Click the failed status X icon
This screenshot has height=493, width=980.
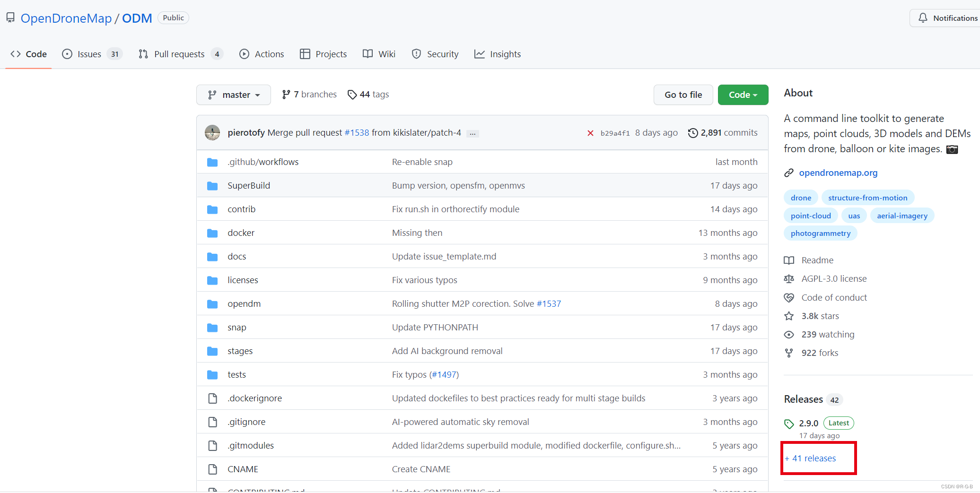pyautogui.click(x=590, y=133)
